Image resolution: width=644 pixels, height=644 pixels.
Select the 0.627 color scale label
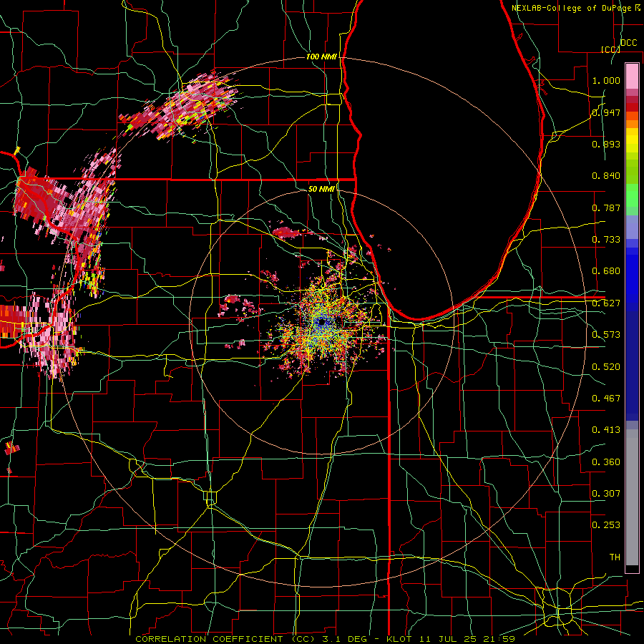606,303
